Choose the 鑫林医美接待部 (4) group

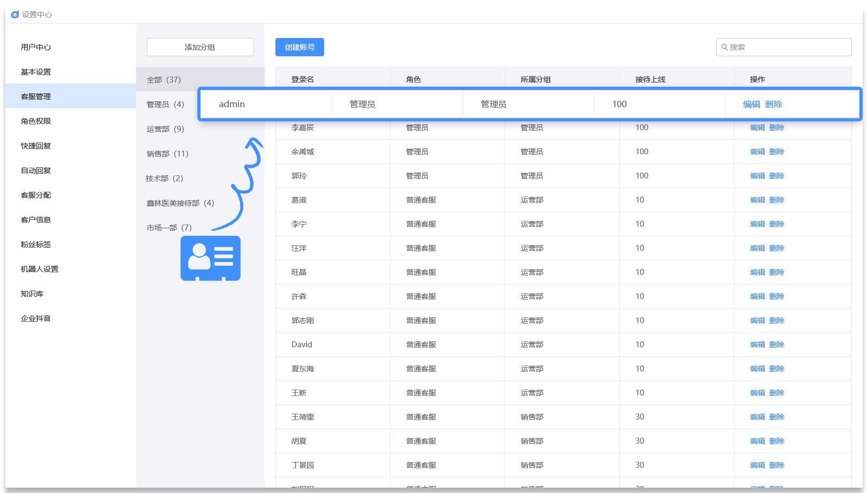180,203
